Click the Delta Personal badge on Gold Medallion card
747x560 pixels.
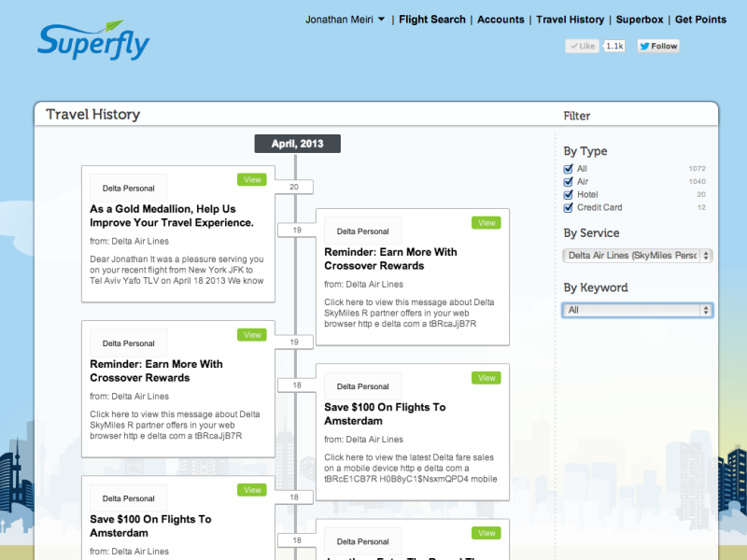(x=129, y=188)
